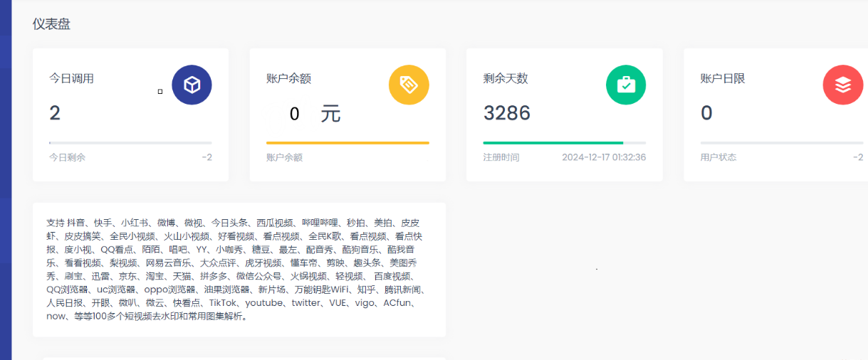Click the remaining days value 3286

click(507, 113)
